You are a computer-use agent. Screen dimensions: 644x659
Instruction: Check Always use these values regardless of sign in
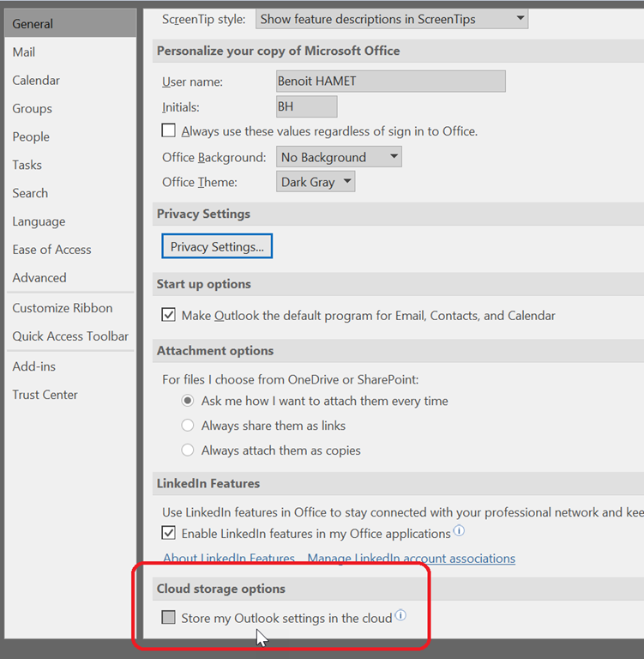click(169, 131)
